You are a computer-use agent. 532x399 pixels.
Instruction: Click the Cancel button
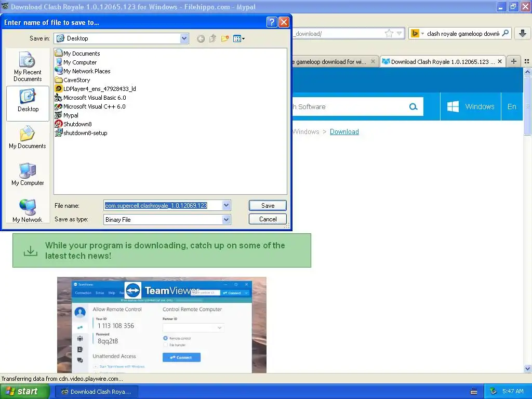[x=268, y=219]
